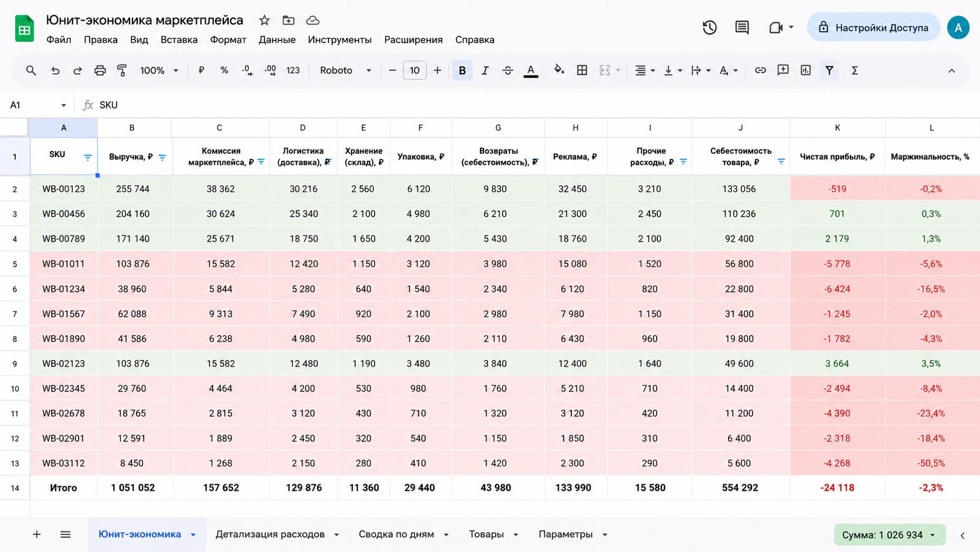Insert a chart
Image resolution: width=980 pixels, height=552 pixels.
tap(806, 70)
